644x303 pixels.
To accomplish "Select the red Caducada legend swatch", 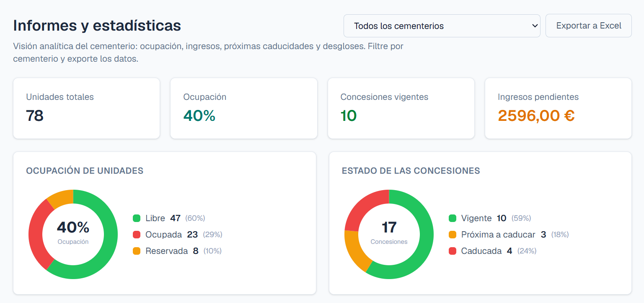I will tap(453, 251).
